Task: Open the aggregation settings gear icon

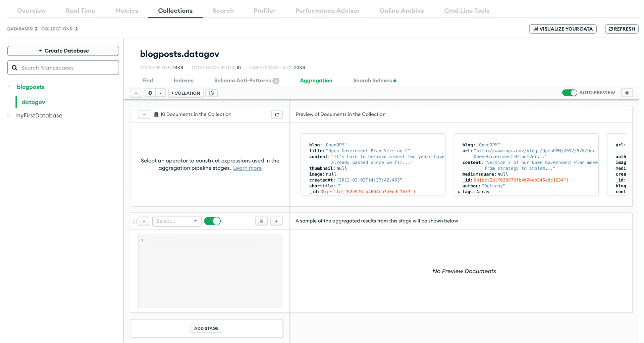Action: (x=627, y=93)
